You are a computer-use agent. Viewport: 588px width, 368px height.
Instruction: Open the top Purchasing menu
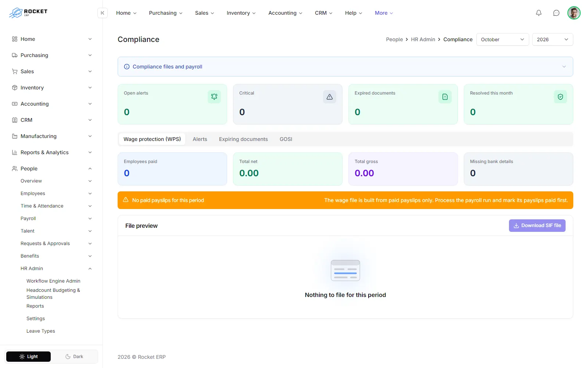(x=165, y=13)
